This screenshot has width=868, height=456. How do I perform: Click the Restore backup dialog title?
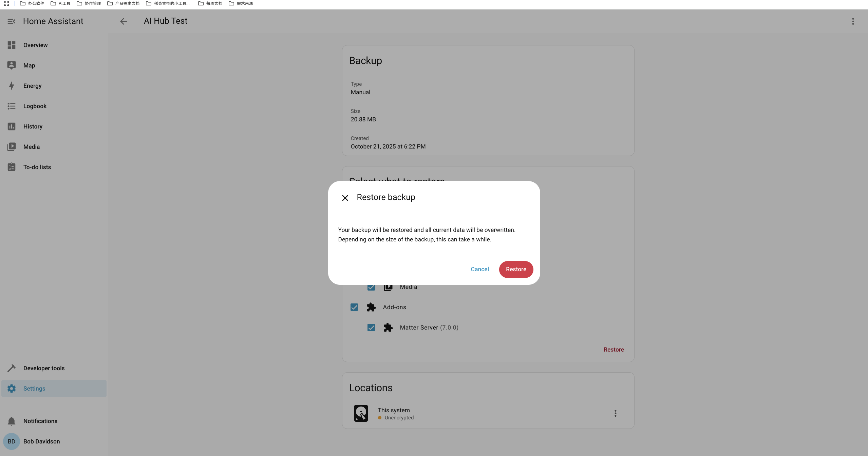pyautogui.click(x=386, y=197)
